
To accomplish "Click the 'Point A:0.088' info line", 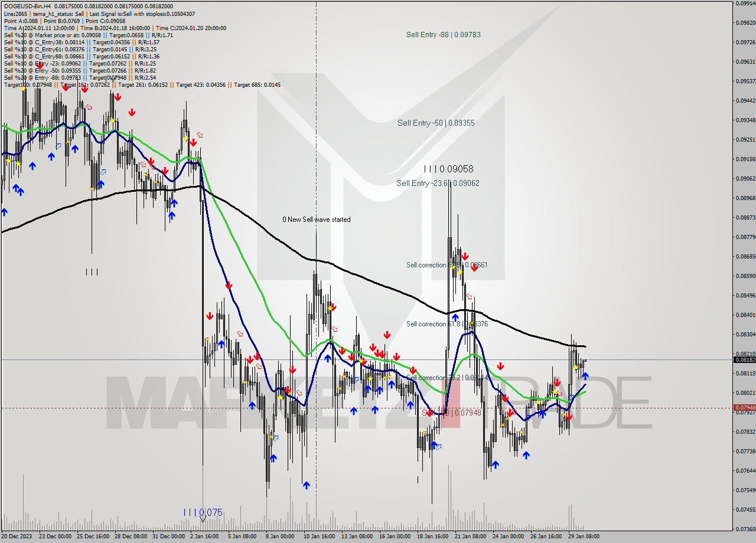I will pyautogui.click(x=64, y=21).
